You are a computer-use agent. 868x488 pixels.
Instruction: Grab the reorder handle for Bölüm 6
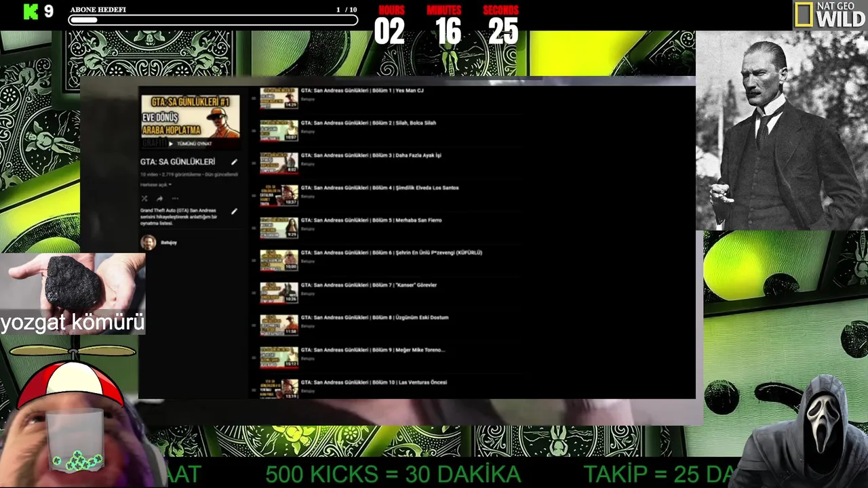[x=254, y=261]
